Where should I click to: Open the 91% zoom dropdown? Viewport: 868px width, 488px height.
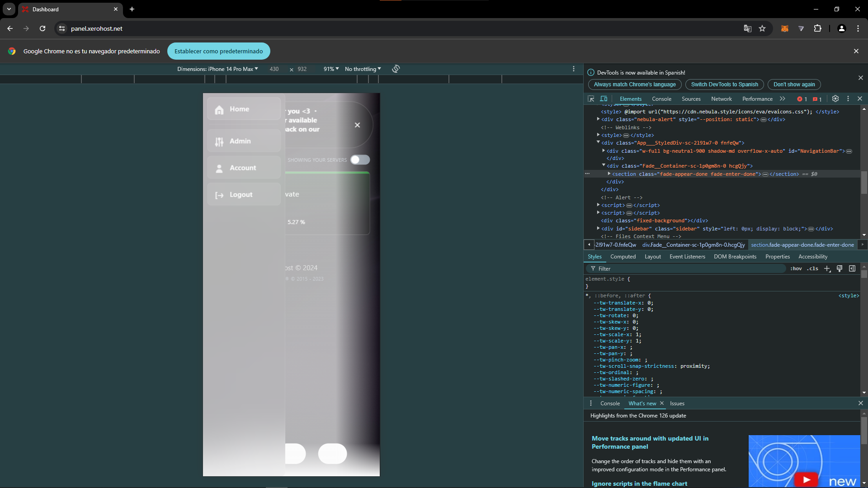(x=331, y=69)
